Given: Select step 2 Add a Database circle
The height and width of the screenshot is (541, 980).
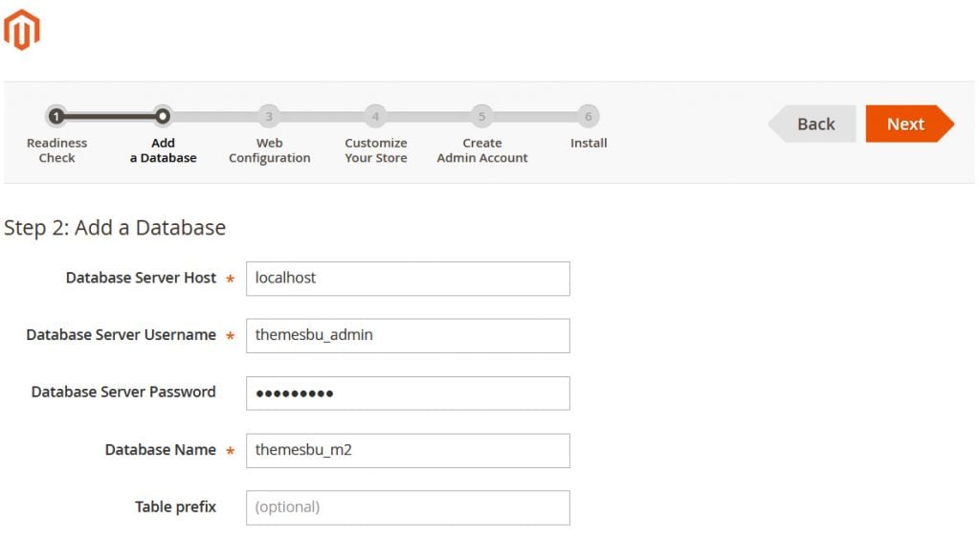Looking at the screenshot, I should [163, 117].
